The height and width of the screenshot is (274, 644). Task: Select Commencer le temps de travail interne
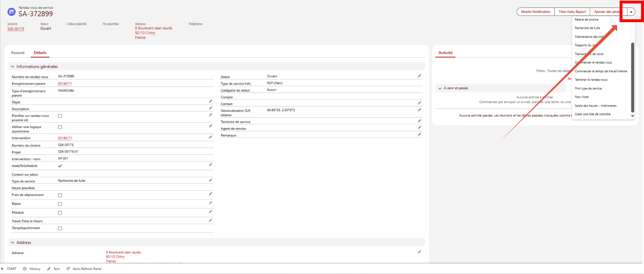coord(601,71)
